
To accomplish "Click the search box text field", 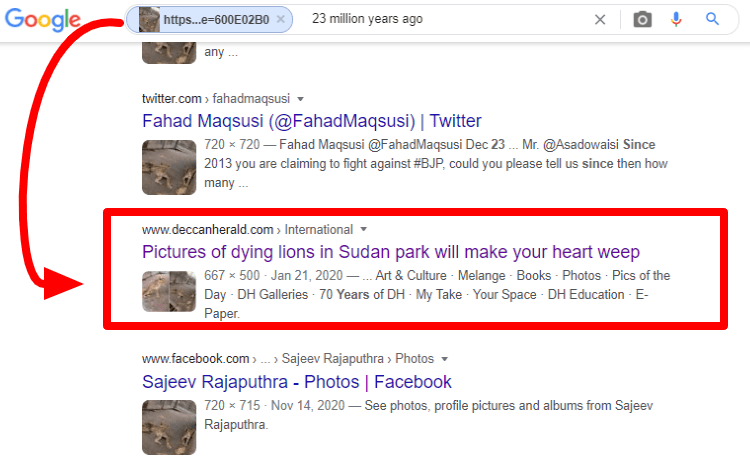I will (x=440, y=19).
